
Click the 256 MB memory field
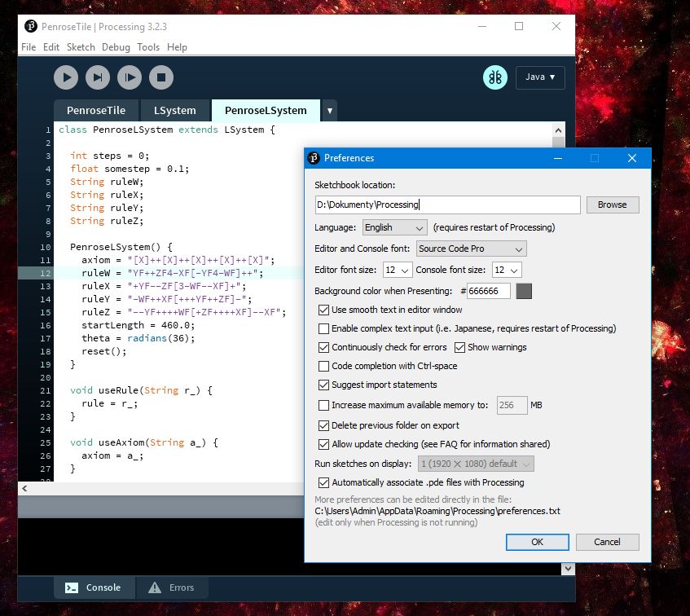512,405
